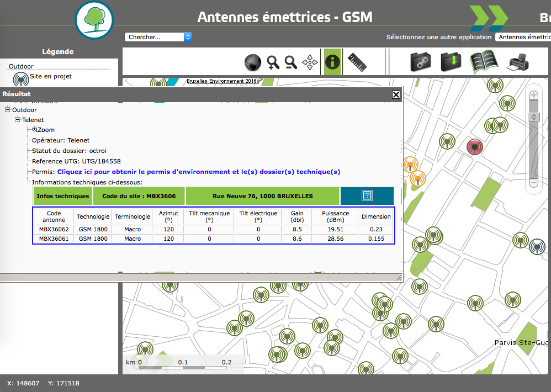Select antenna code MBX36061 cell
551x392 pixels.
tap(54, 239)
